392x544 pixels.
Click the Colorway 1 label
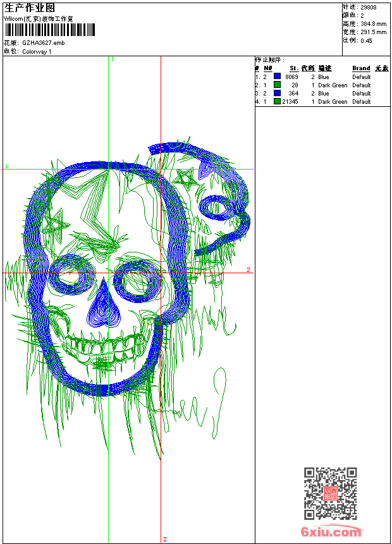(x=37, y=52)
